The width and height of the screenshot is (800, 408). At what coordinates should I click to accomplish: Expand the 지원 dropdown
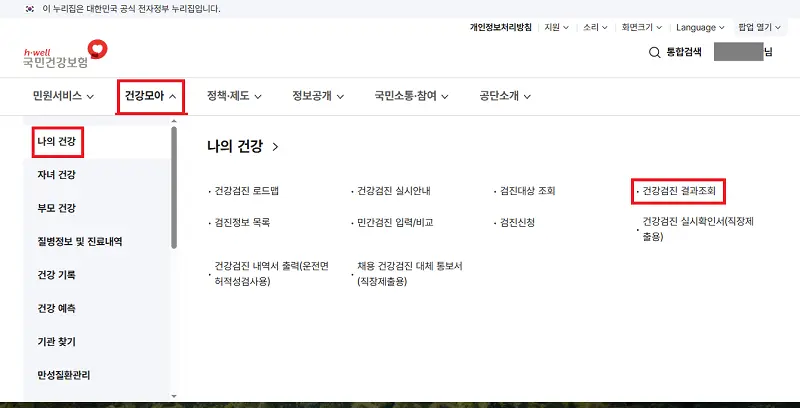coord(557,28)
